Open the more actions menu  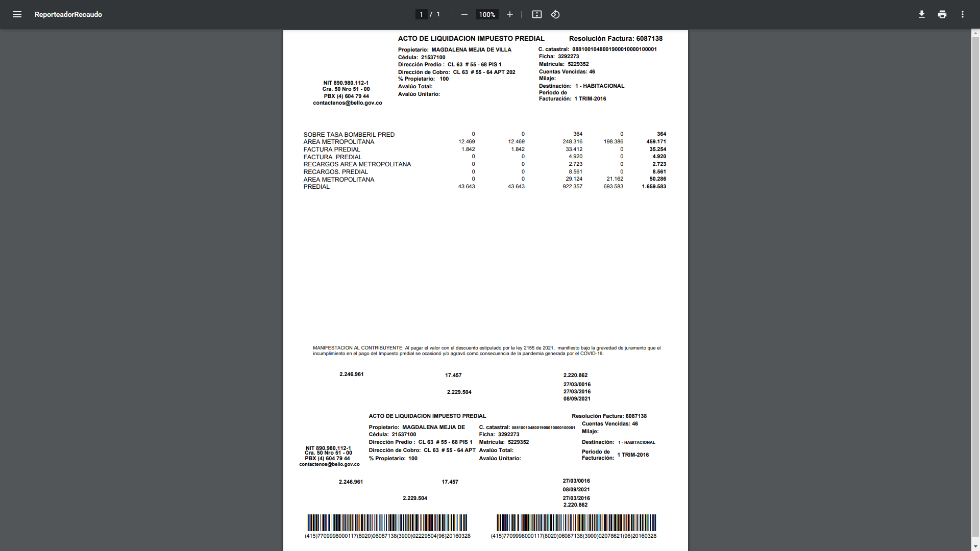click(962, 14)
